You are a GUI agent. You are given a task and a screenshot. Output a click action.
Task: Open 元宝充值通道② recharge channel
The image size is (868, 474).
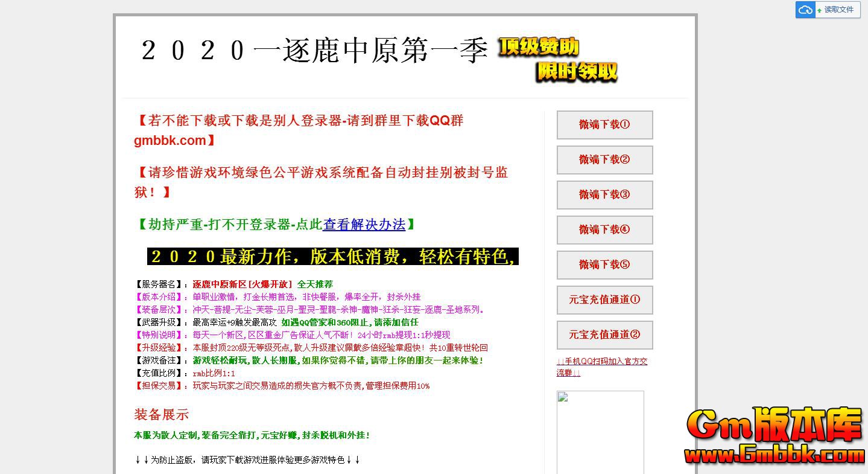point(604,335)
